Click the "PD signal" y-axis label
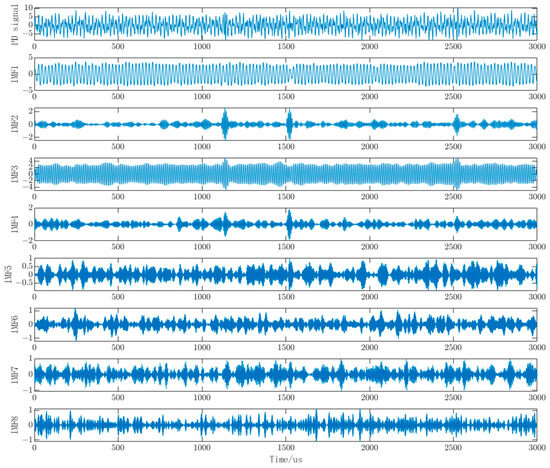This screenshot has height=468, width=550. tap(15, 25)
